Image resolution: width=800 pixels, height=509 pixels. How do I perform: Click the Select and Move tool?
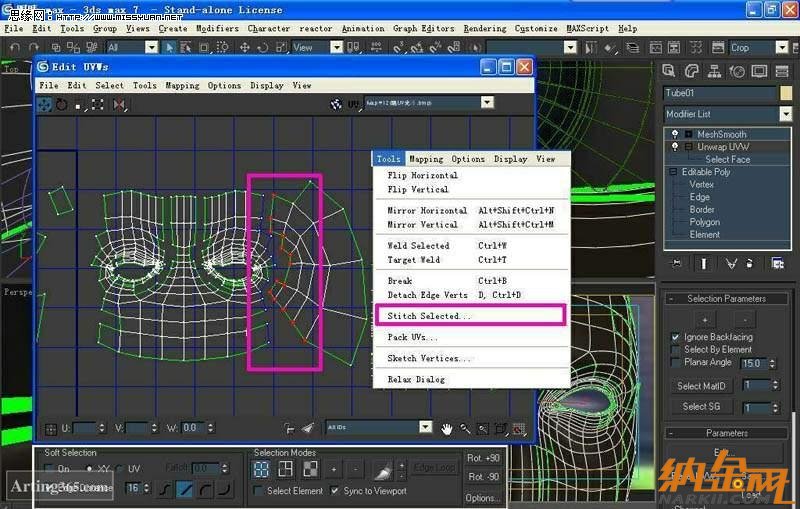coord(244,48)
